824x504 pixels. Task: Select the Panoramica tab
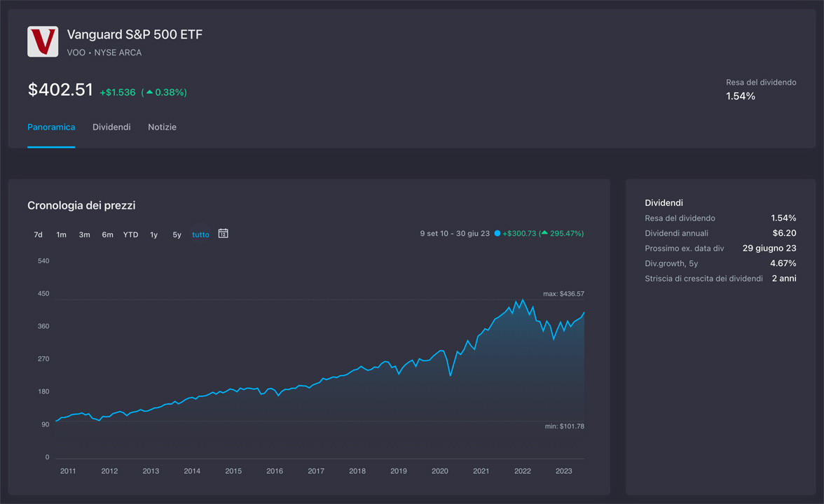point(51,127)
